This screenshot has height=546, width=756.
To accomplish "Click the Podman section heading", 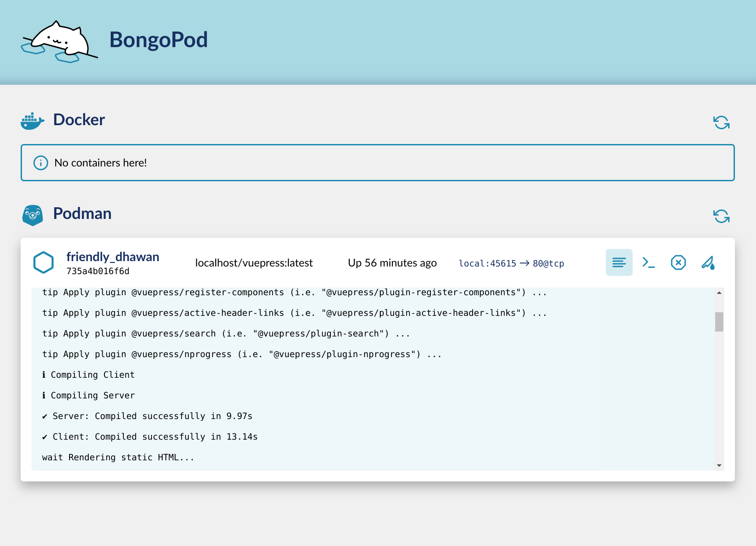I will click(x=82, y=214).
